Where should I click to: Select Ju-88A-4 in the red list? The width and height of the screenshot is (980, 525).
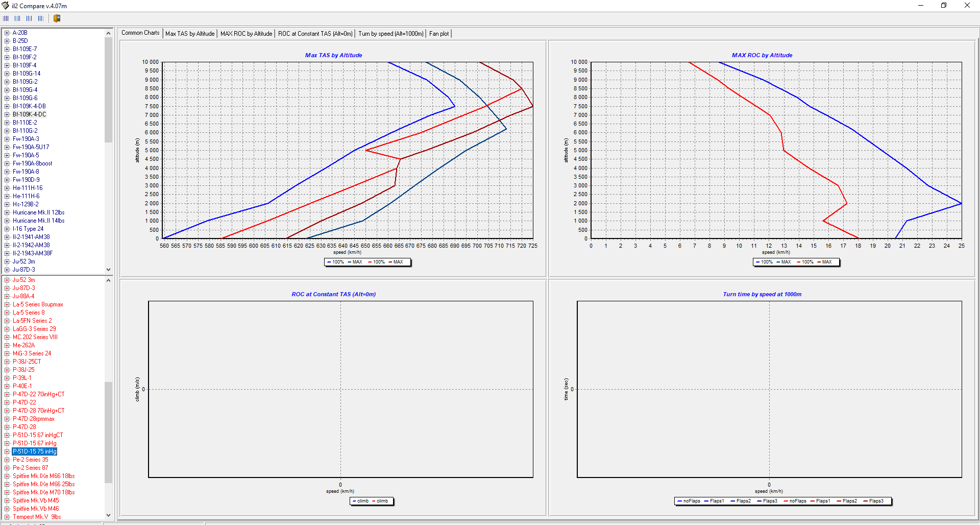23,296
